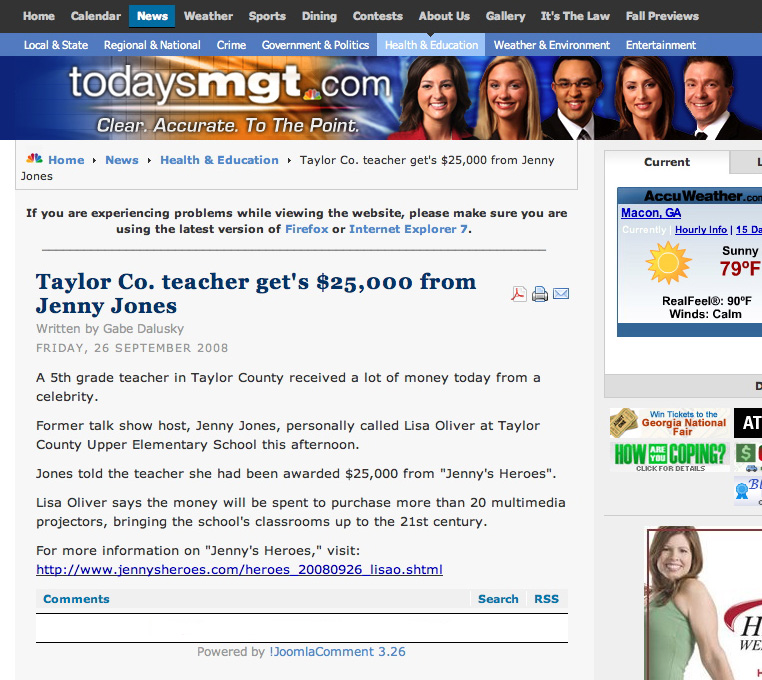
Task: Open Weather & Environment submenu
Action: [552, 45]
